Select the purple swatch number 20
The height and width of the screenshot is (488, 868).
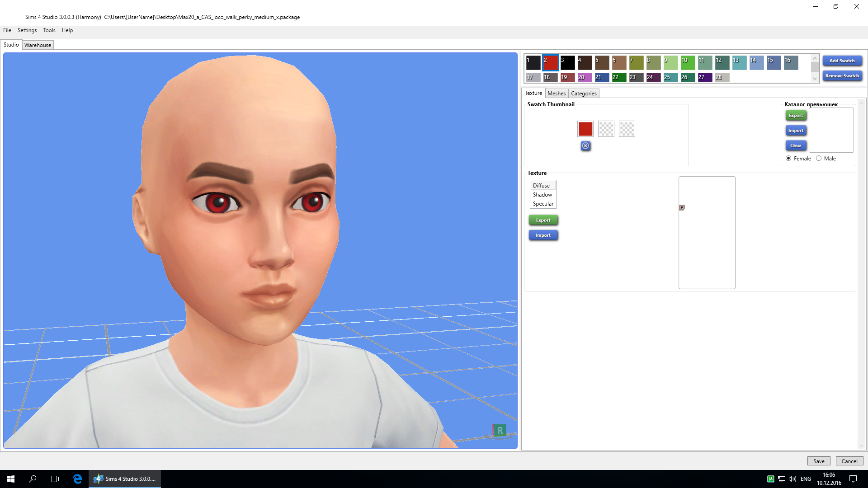pyautogui.click(x=585, y=78)
